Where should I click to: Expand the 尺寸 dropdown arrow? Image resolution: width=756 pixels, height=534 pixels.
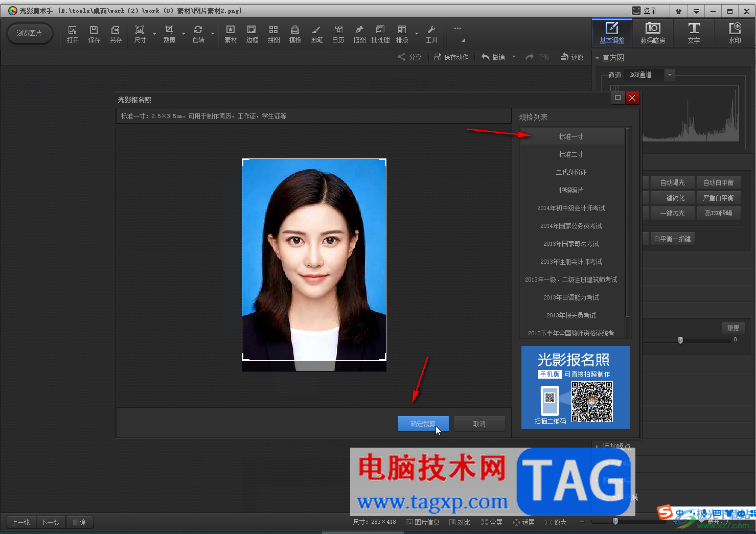click(x=154, y=34)
